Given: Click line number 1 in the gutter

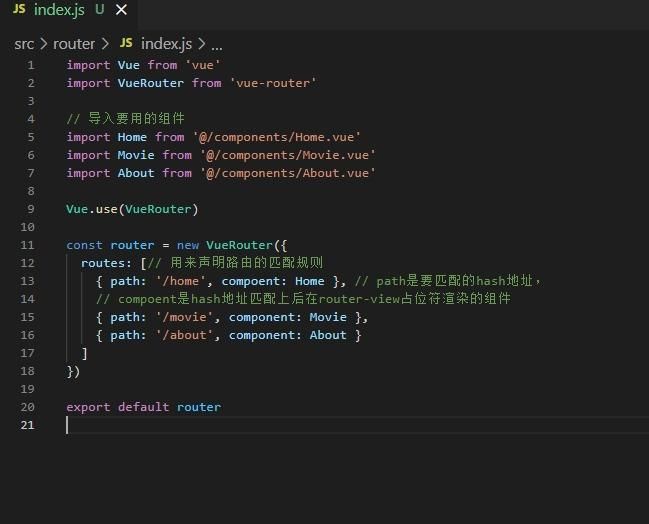Looking at the screenshot, I should click(x=30, y=65).
